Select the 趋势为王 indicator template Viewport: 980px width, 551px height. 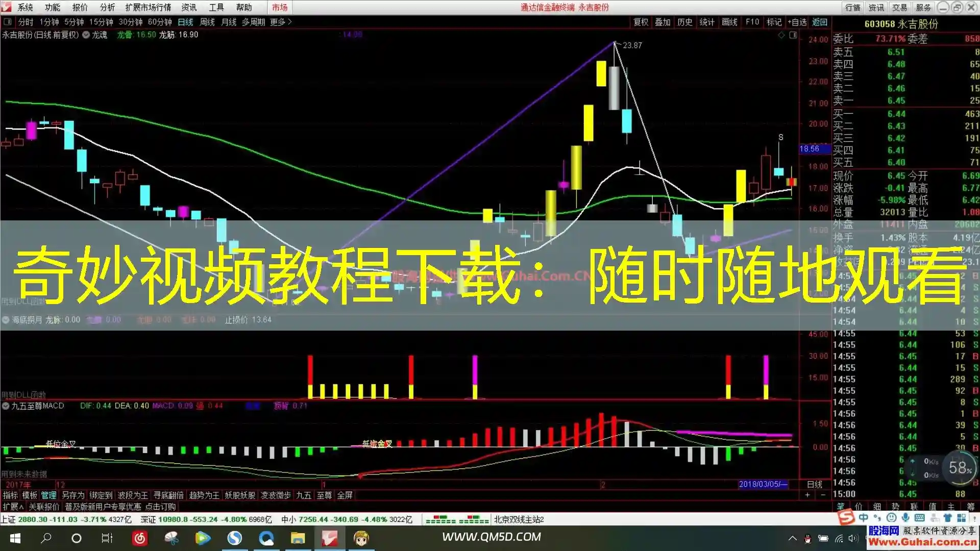[204, 495]
